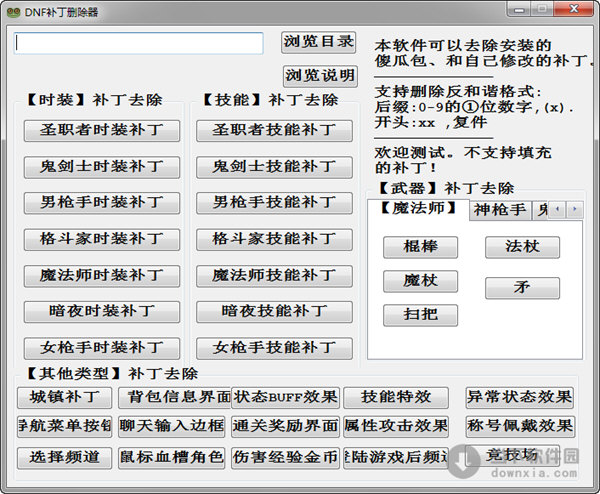
Task: Click 通关奖励界面 button
Action: pyautogui.click(x=285, y=427)
